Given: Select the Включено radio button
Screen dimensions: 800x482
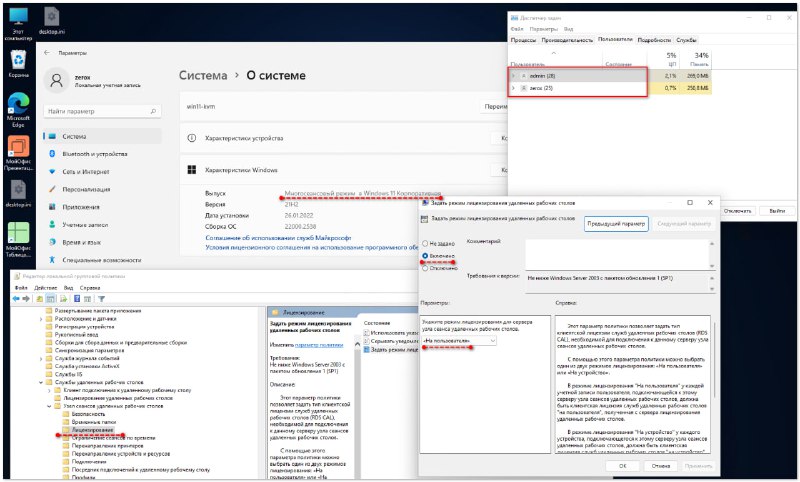Looking at the screenshot, I should 425,256.
